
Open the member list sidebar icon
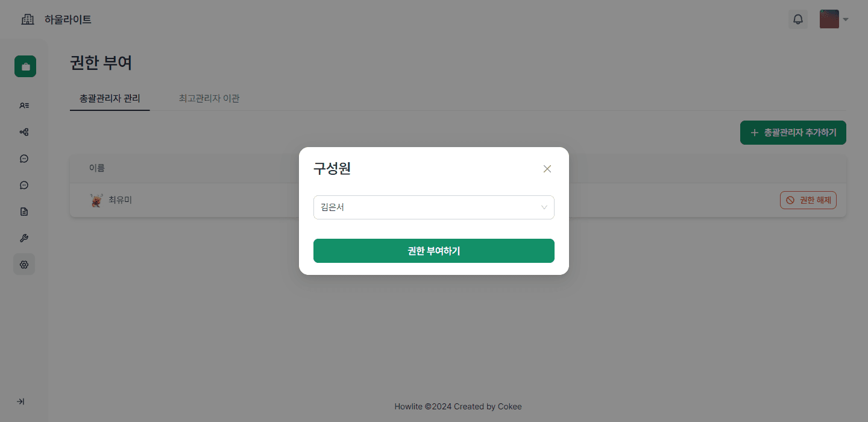pyautogui.click(x=24, y=105)
